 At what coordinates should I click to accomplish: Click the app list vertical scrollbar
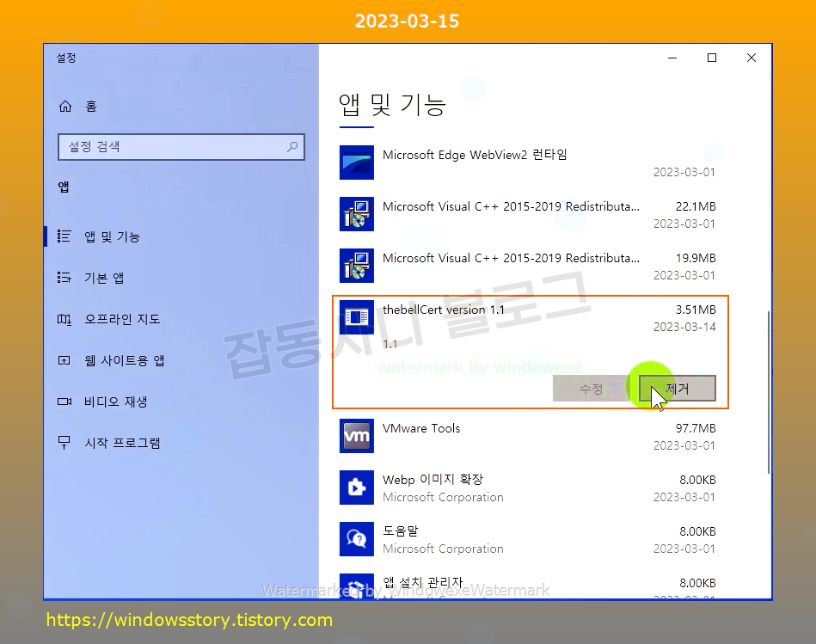(769, 392)
